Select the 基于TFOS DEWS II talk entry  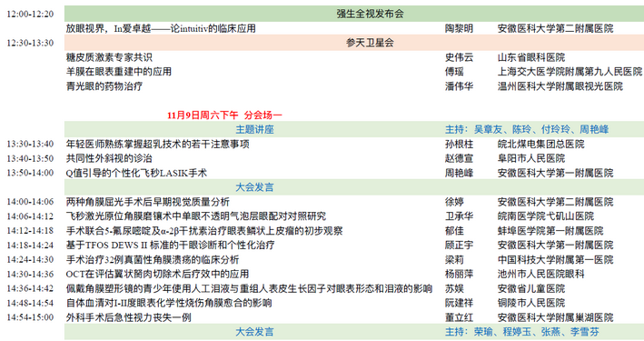click(x=171, y=246)
